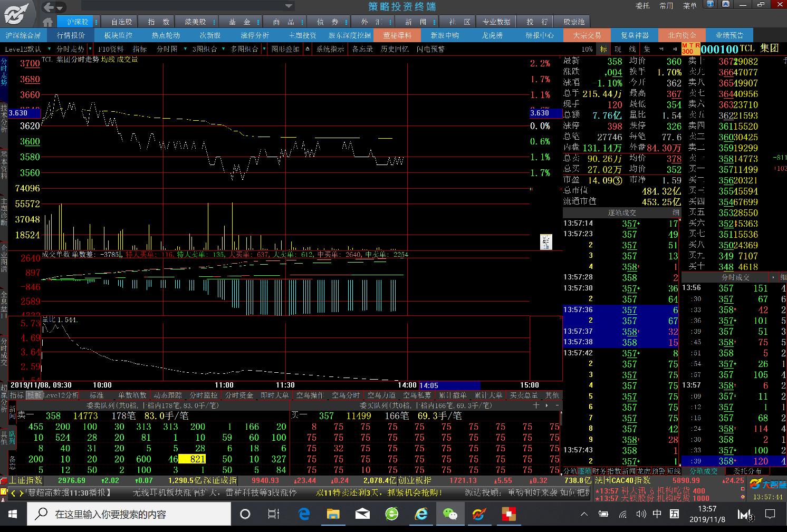The image size is (787, 532).
Task: Toggle the 标 button in the chart toolbar
Action: [x=603, y=49]
